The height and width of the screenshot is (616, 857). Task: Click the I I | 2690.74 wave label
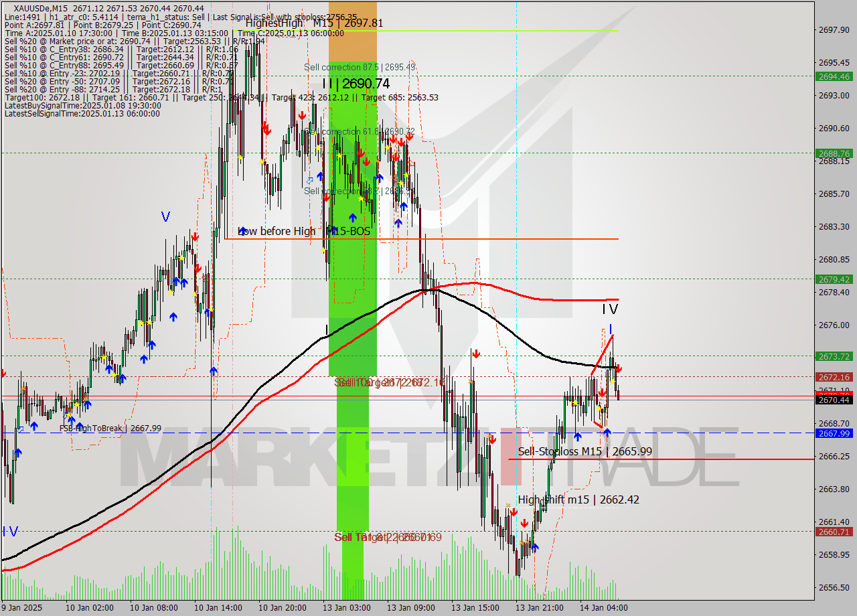tap(356, 83)
